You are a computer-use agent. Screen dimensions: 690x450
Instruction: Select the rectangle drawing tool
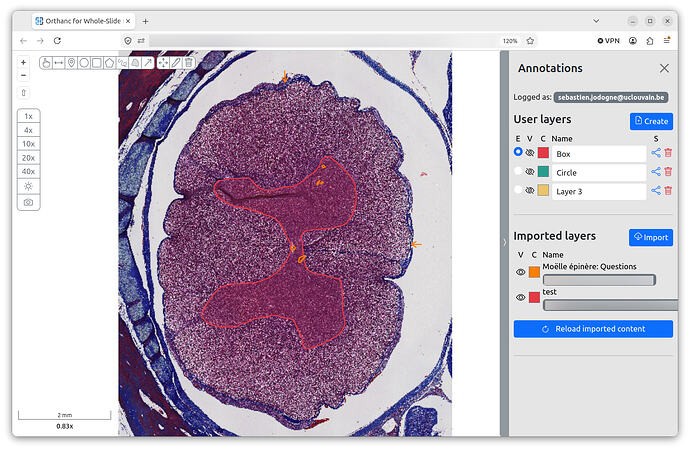click(97, 63)
